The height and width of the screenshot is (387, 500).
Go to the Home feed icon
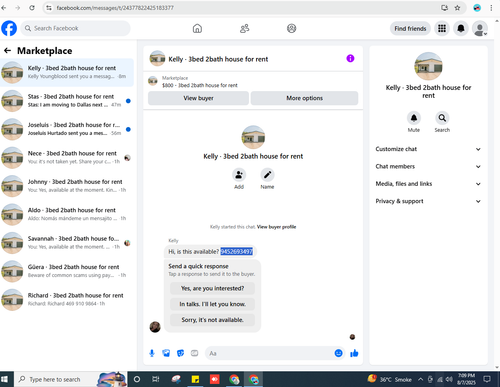[197, 28]
